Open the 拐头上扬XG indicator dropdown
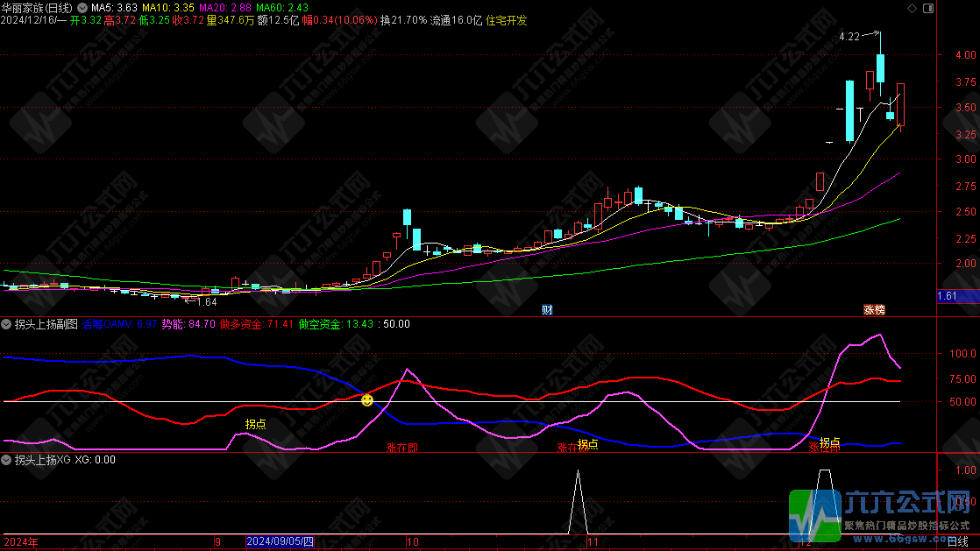This screenshot has height=551, width=980. point(7,459)
